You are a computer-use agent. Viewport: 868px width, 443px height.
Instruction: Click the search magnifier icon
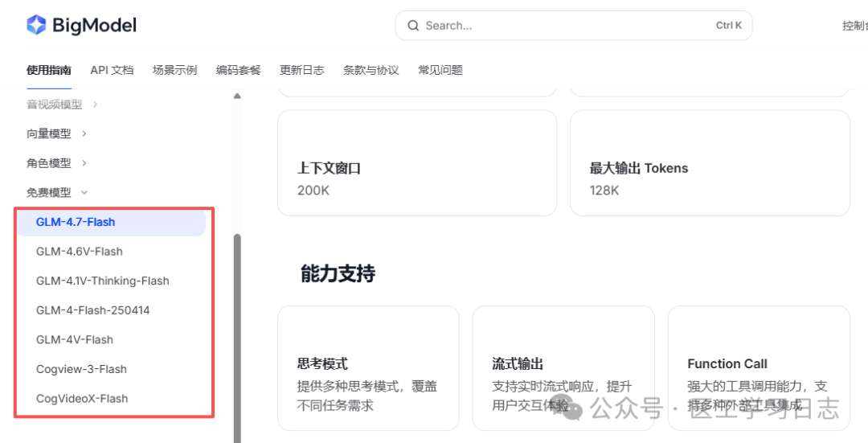pyautogui.click(x=413, y=26)
